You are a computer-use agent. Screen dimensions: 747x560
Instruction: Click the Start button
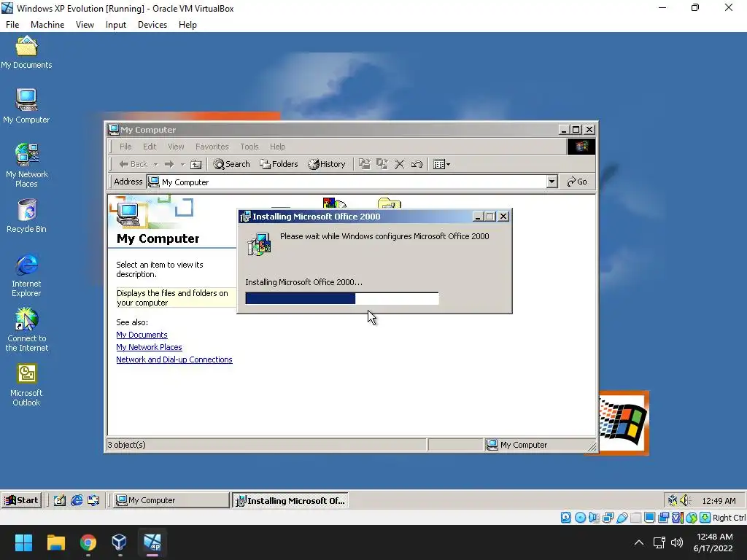point(21,500)
